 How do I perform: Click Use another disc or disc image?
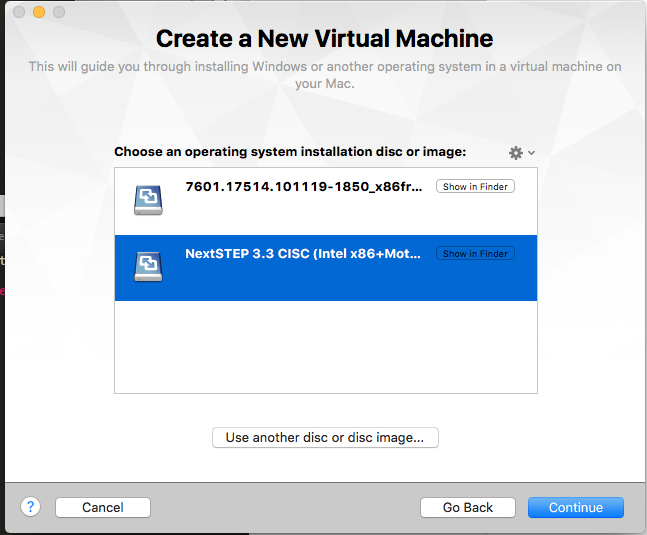pos(325,437)
